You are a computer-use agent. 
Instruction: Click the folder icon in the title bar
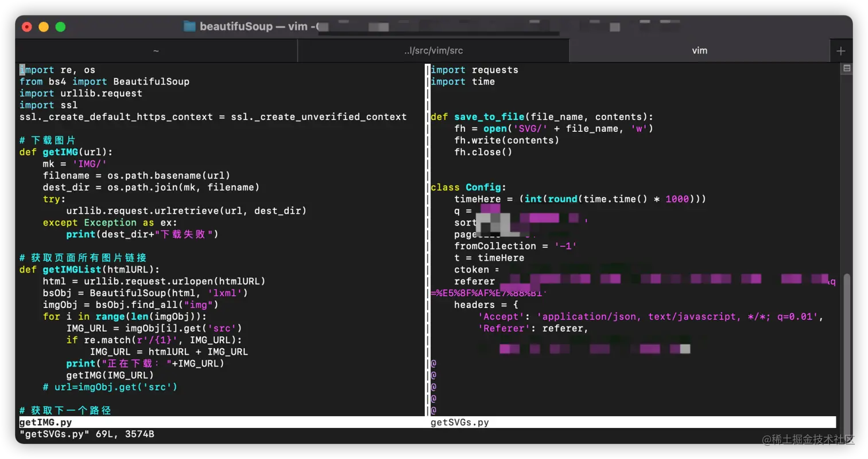click(189, 26)
